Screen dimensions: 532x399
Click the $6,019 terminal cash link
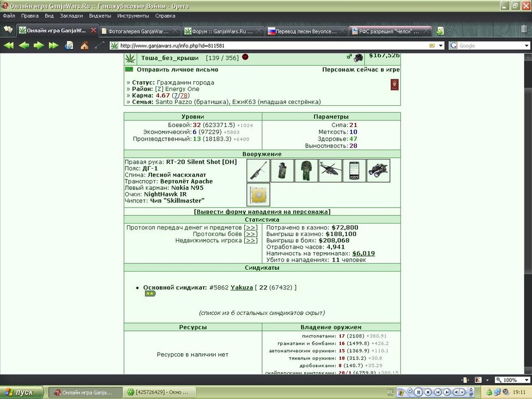(x=363, y=253)
